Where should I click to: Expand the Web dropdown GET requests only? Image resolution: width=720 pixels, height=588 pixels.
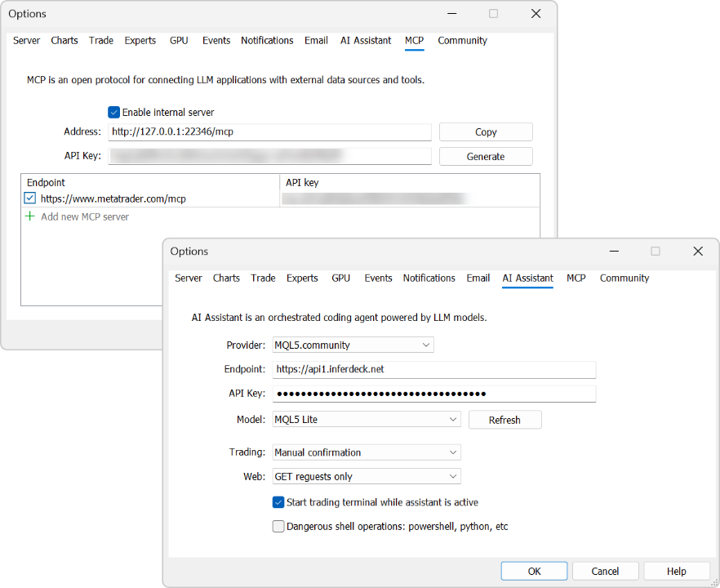coord(367,476)
